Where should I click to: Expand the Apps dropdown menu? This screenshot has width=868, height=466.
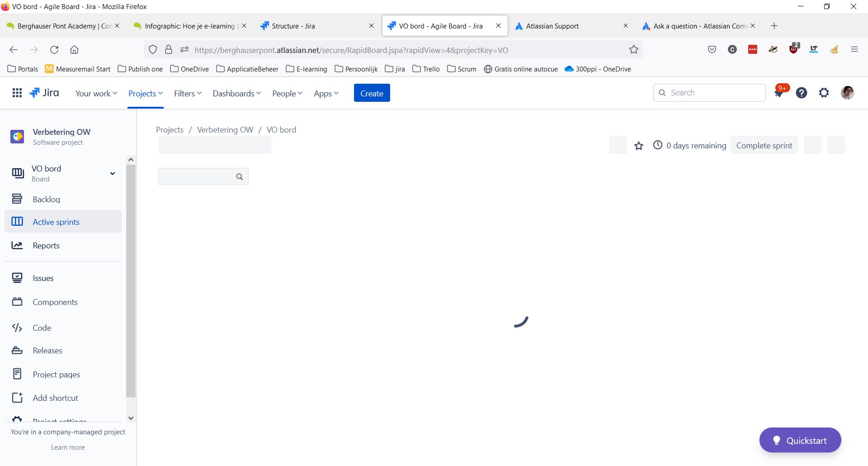pos(326,93)
